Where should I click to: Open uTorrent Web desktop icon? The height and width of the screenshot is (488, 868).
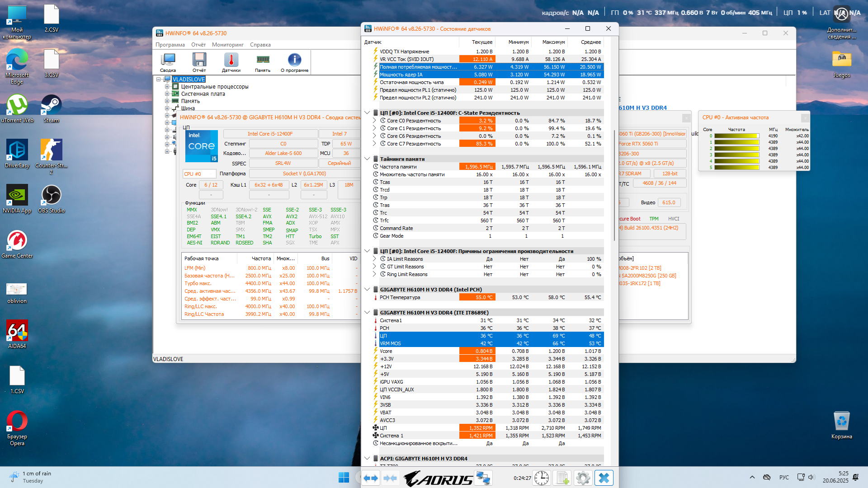click(17, 109)
